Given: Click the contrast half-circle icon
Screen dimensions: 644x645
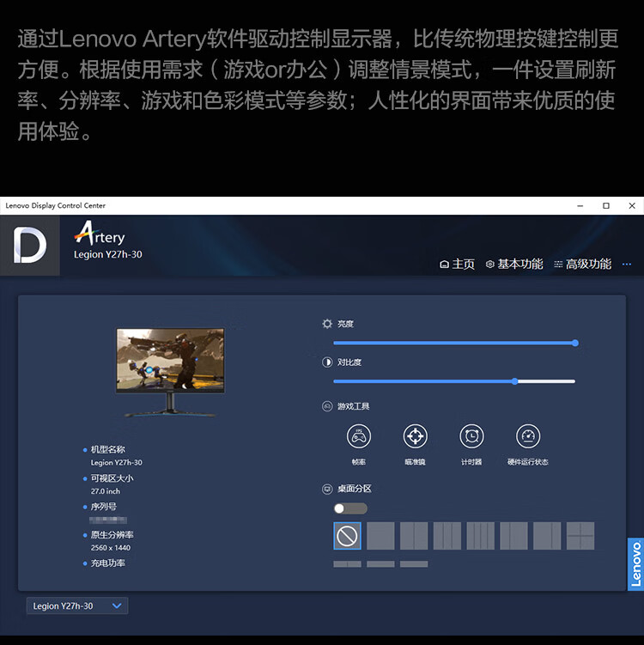Looking at the screenshot, I should tap(327, 362).
